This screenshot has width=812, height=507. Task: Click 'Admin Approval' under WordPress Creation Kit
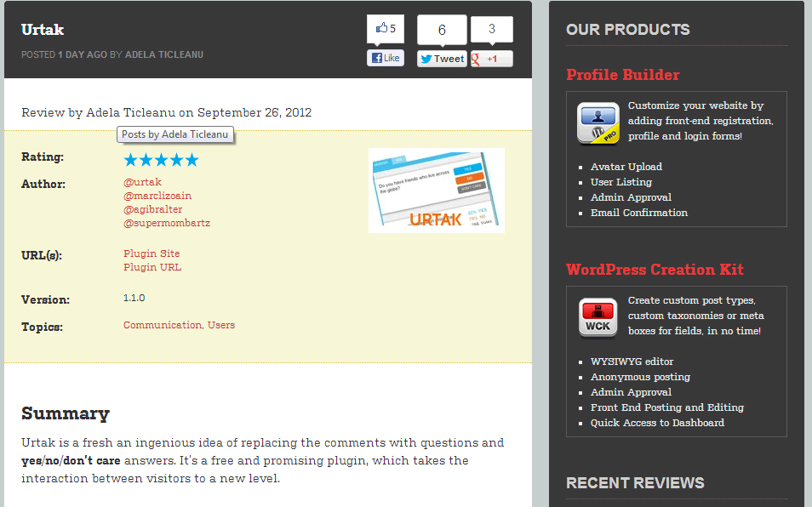tap(631, 392)
